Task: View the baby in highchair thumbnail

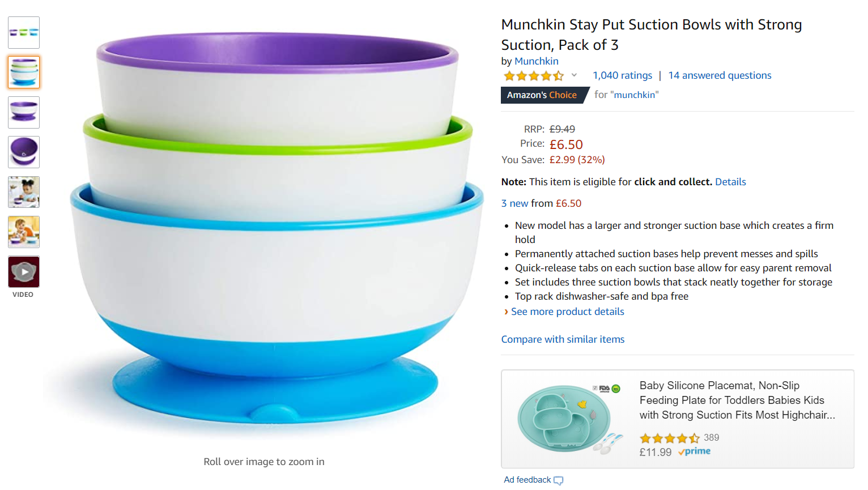Action: (24, 232)
